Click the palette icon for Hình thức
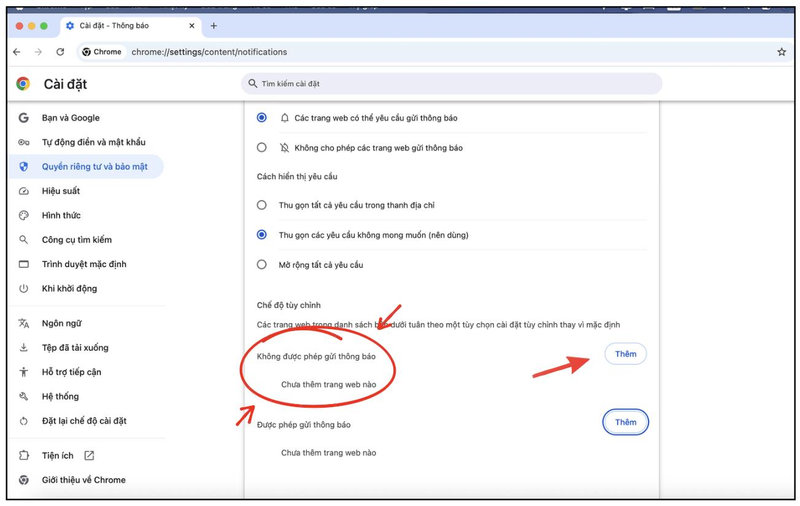800x506 pixels. pyautogui.click(x=23, y=215)
